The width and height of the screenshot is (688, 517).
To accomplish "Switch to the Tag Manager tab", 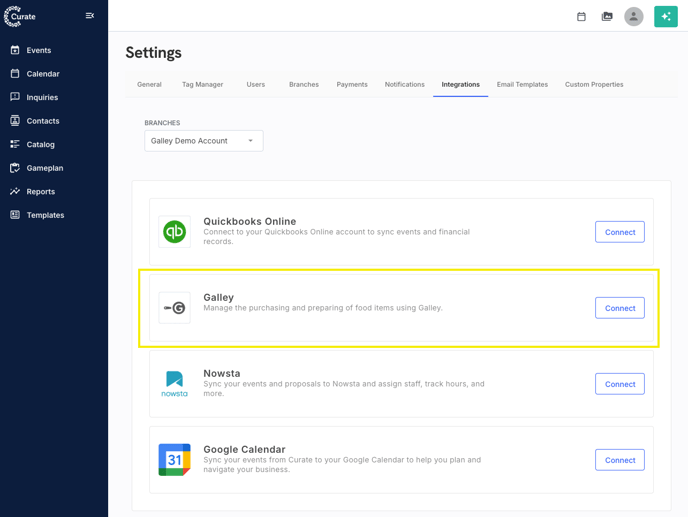I will (203, 84).
